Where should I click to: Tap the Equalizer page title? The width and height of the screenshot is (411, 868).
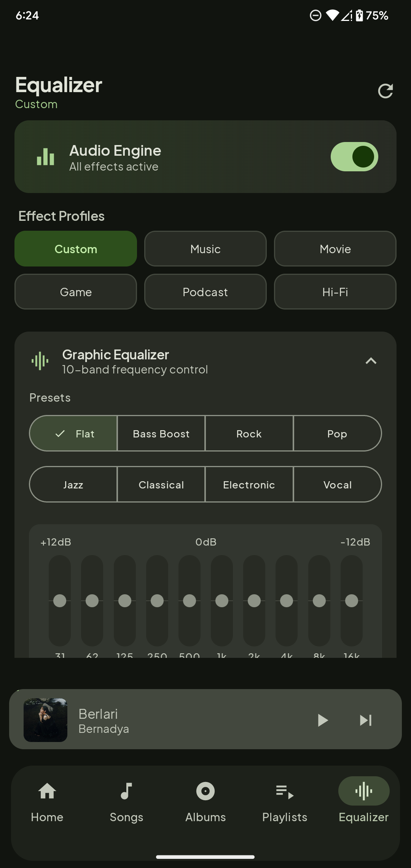pyautogui.click(x=59, y=85)
